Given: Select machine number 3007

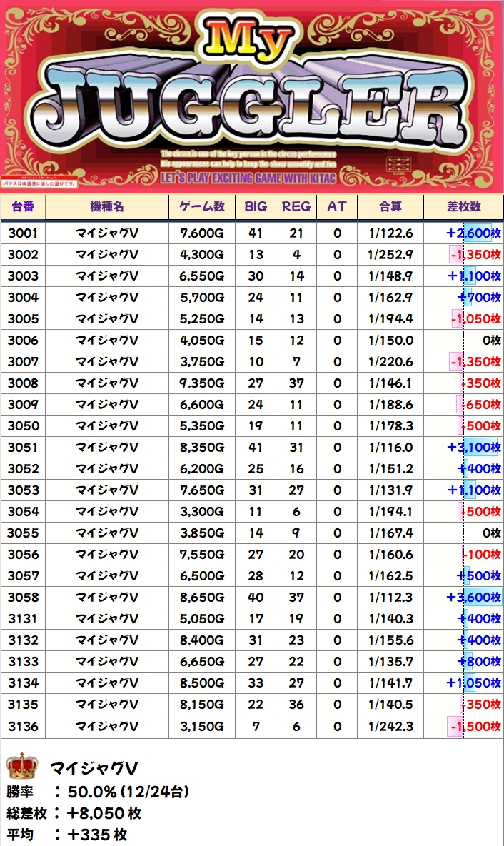Looking at the screenshot, I should tap(23, 361).
